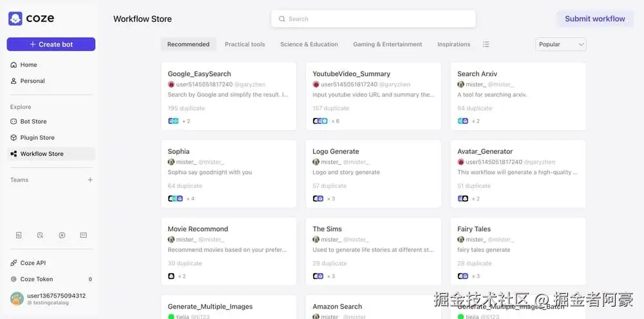Click author avatar on Avatar_Generator card
The height and width of the screenshot is (319, 644).
coord(461,162)
